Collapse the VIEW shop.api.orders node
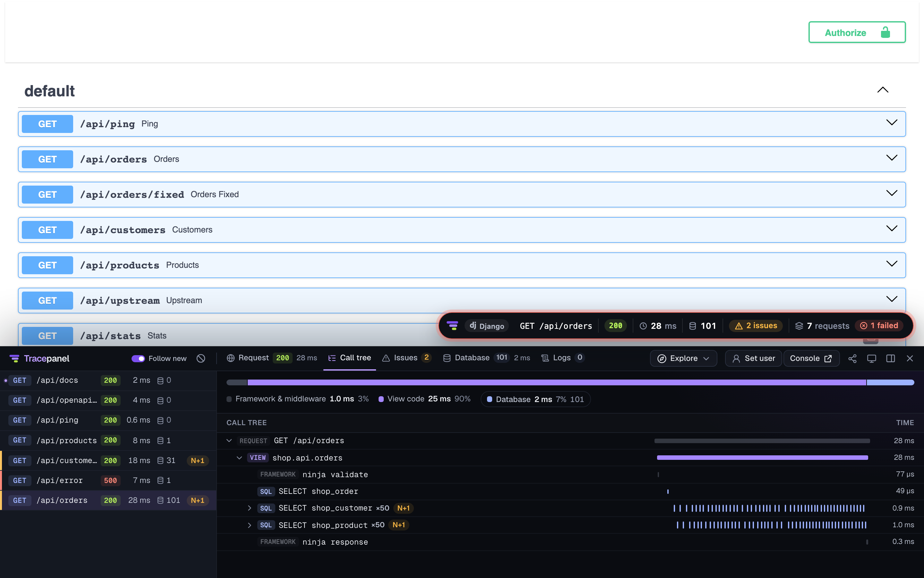The height and width of the screenshot is (578, 924). click(x=239, y=458)
